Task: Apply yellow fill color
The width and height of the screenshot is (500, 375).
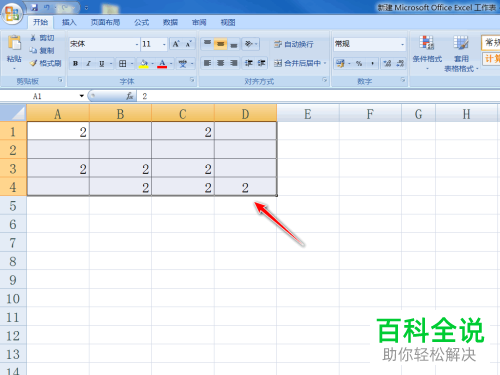Action: pyautogui.click(x=144, y=63)
